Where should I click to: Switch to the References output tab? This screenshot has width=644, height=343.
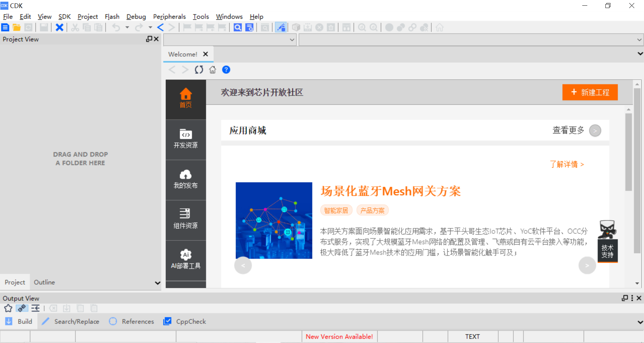(x=132, y=321)
